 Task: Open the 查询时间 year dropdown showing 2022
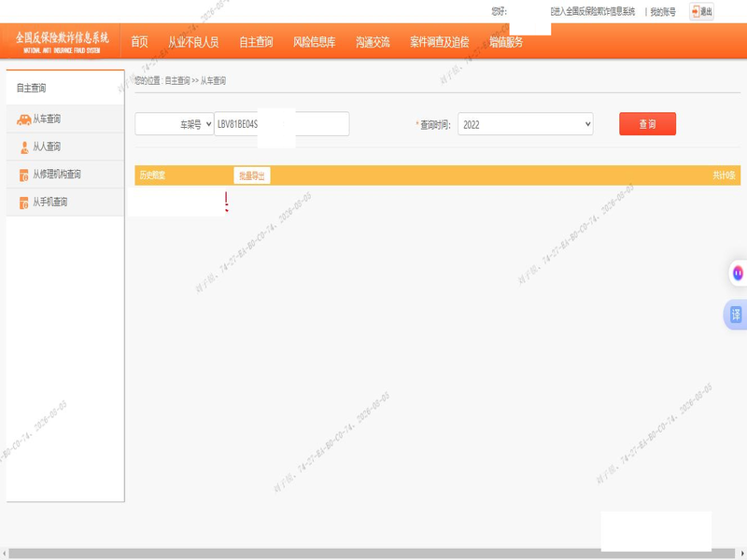(x=525, y=124)
